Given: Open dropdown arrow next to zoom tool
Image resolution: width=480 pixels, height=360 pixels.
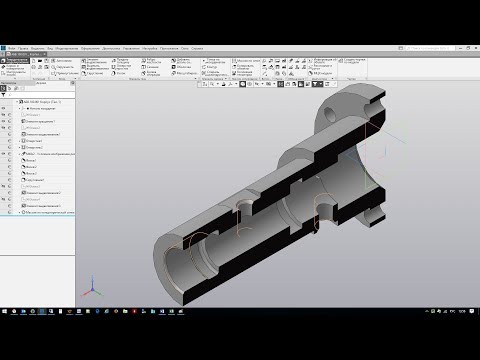Looking at the screenshot, I should pyautogui.click(x=218, y=84).
